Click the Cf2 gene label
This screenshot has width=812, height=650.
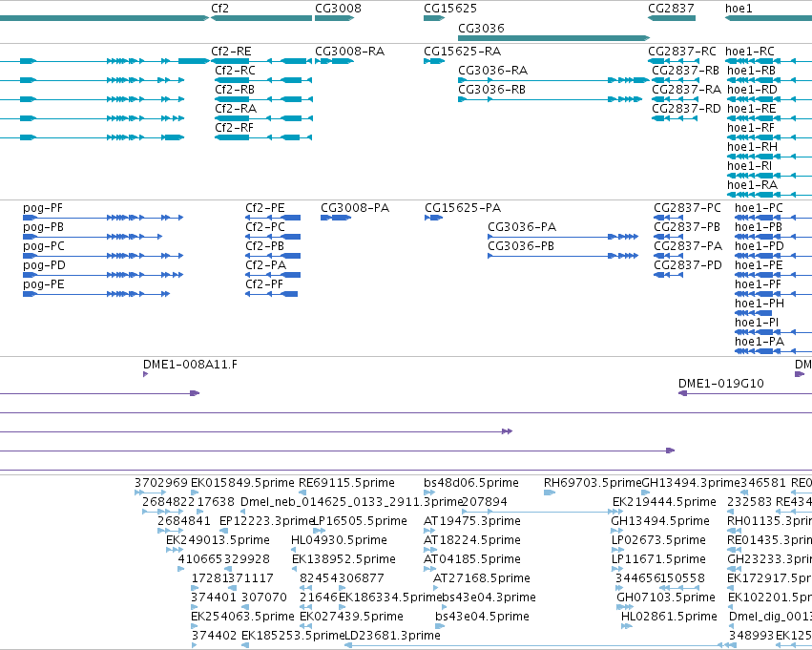(x=219, y=9)
